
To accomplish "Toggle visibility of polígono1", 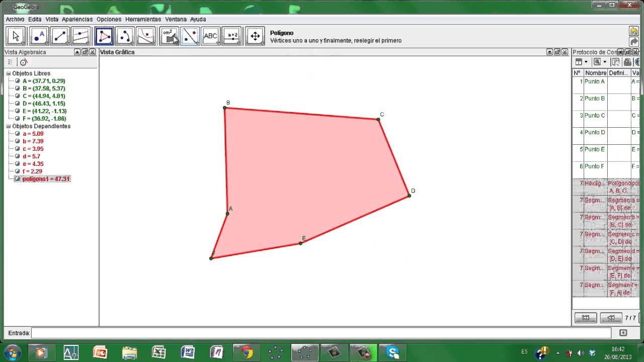I will point(18,179).
